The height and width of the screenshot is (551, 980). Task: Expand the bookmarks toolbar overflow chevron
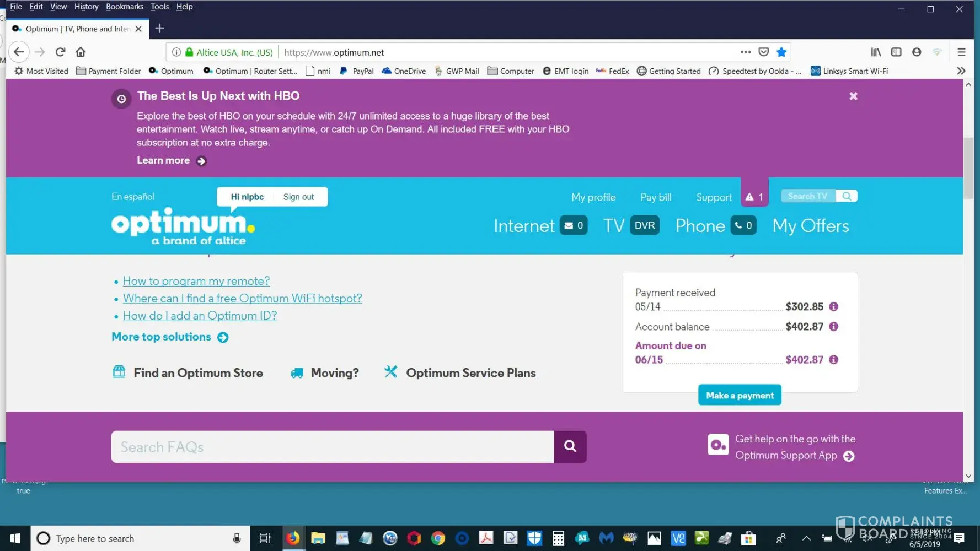[x=961, y=71]
